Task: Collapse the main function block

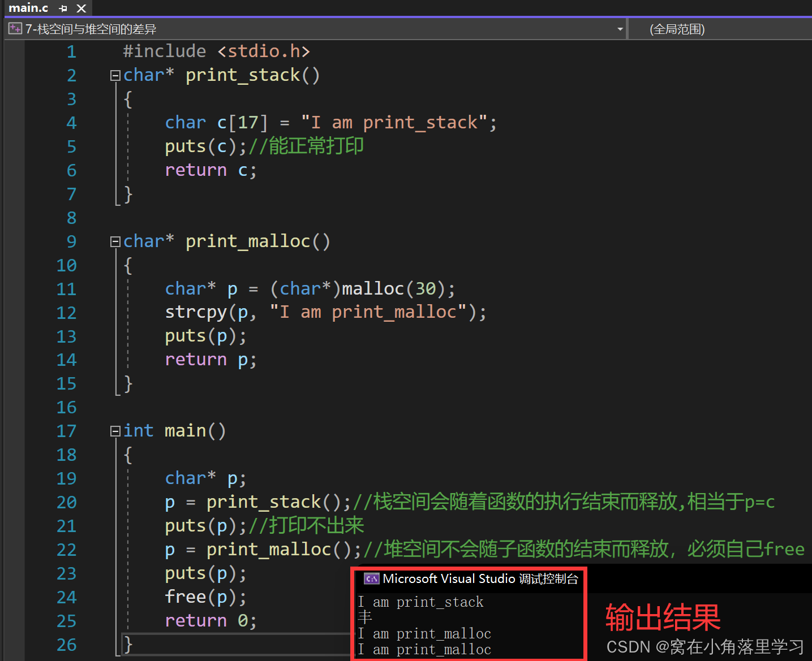Action: coord(115,431)
